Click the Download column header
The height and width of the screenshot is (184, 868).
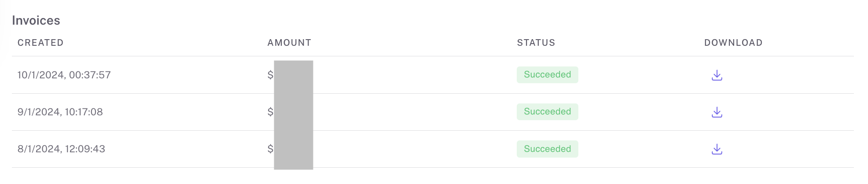[733, 43]
